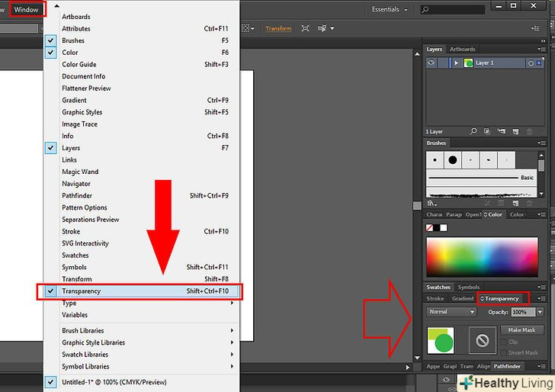Switch to the Artboards tab
Viewport: 555px width, 392px height.
click(x=462, y=49)
